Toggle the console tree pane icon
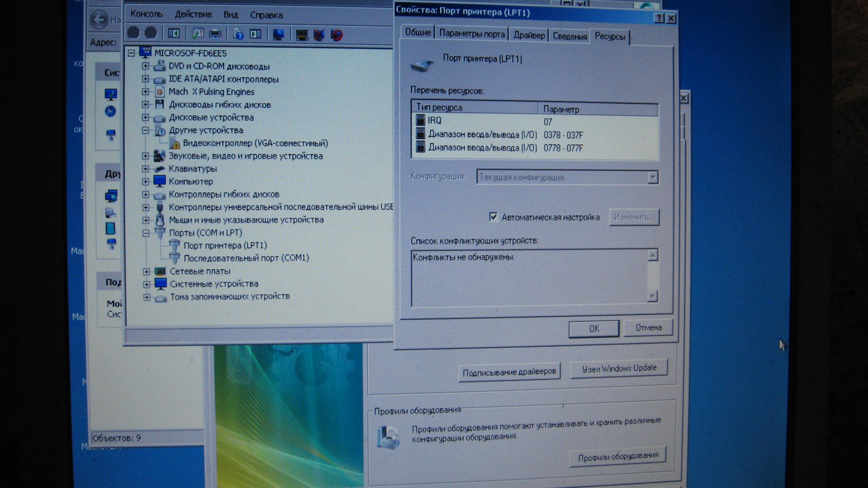This screenshot has height=488, width=868. point(174,34)
